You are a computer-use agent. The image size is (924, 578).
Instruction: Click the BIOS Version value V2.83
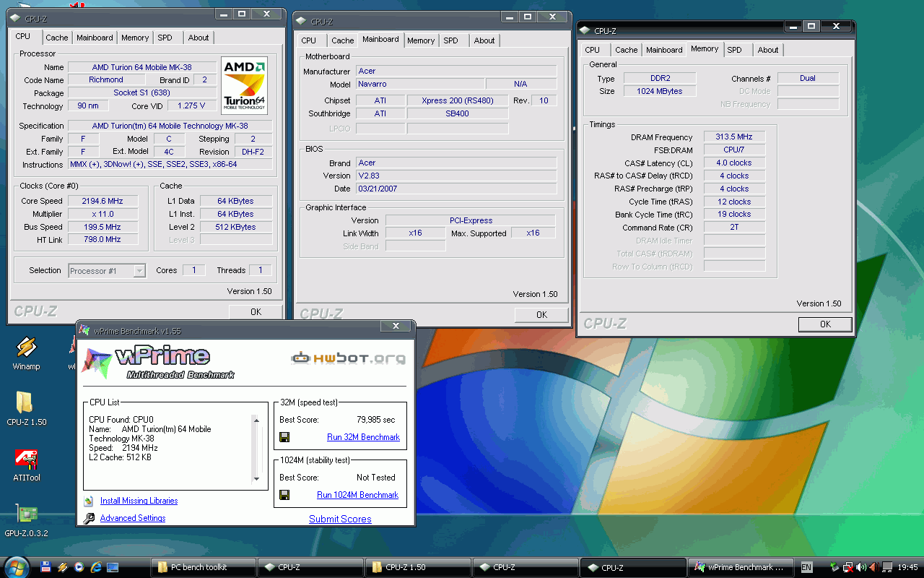coord(456,176)
